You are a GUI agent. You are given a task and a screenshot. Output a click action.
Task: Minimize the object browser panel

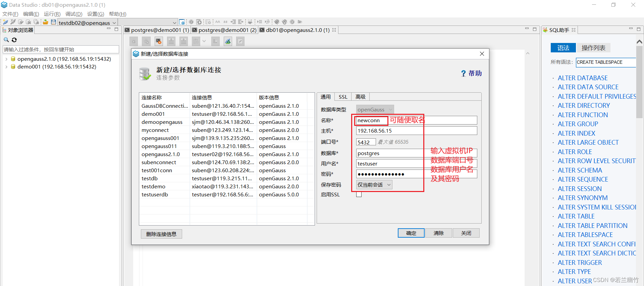[x=109, y=29]
